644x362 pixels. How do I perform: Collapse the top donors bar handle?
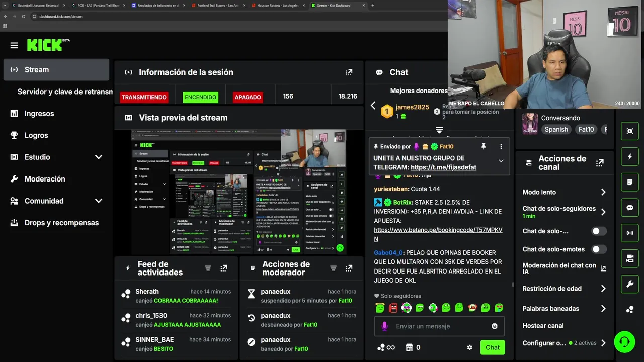click(439, 130)
